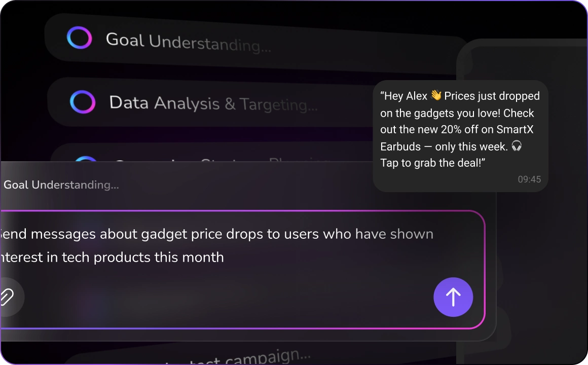
Task: Open the Data Analysis & Targeting entry
Action: pos(213,103)
